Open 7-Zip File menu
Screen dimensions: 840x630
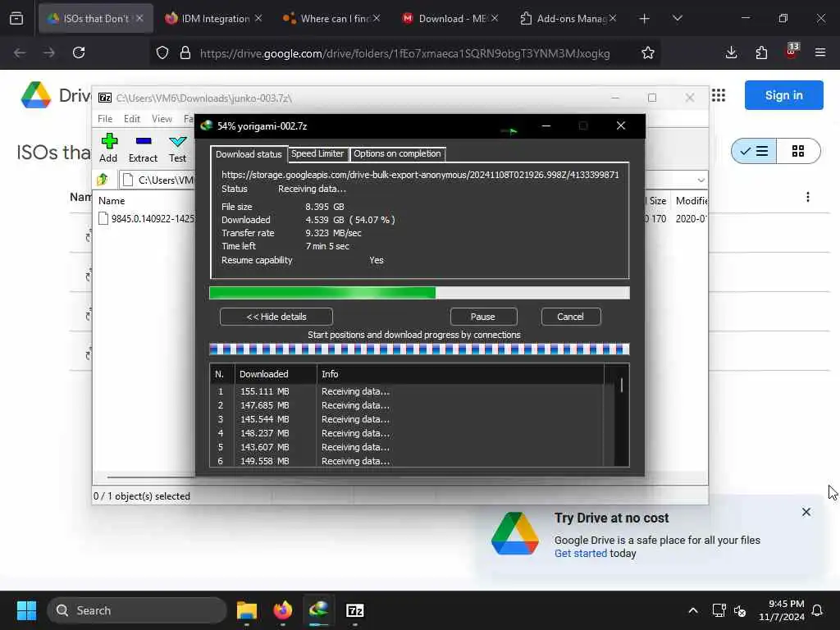[105, 118]
